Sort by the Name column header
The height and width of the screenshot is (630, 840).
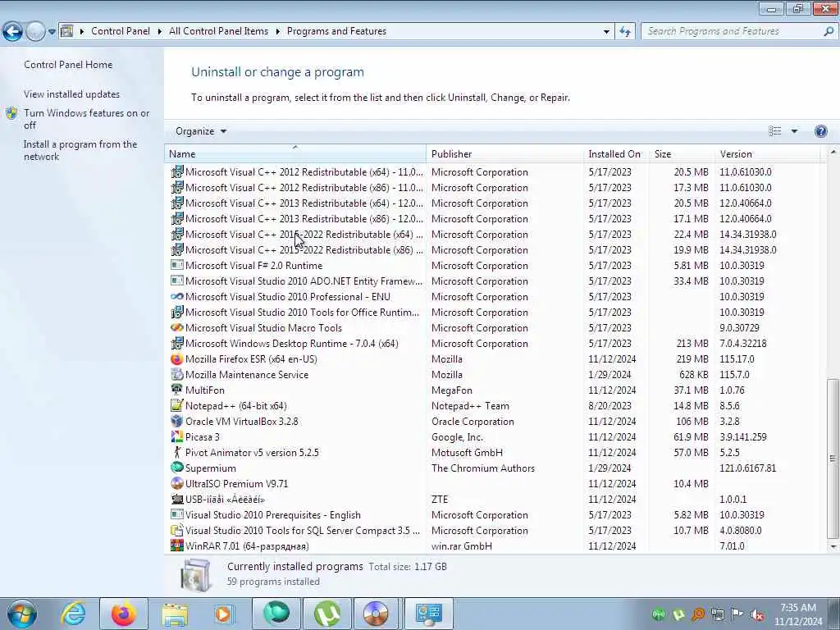coord(295,153)
